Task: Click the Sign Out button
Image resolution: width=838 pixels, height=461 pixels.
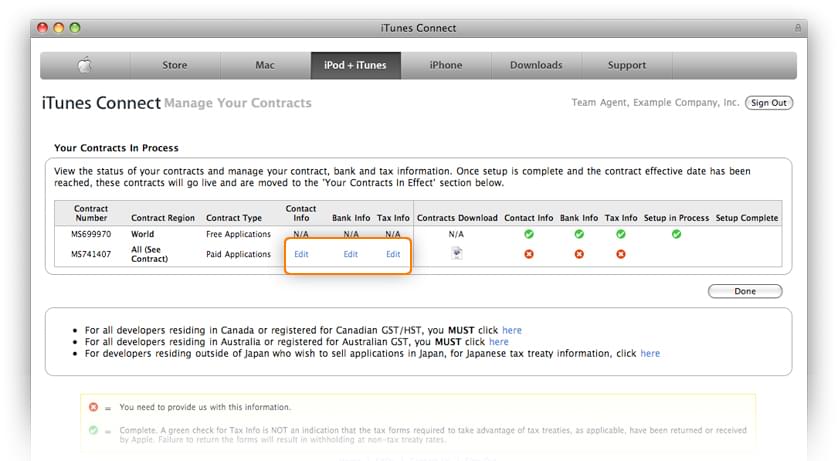Action: click(769, 103)
